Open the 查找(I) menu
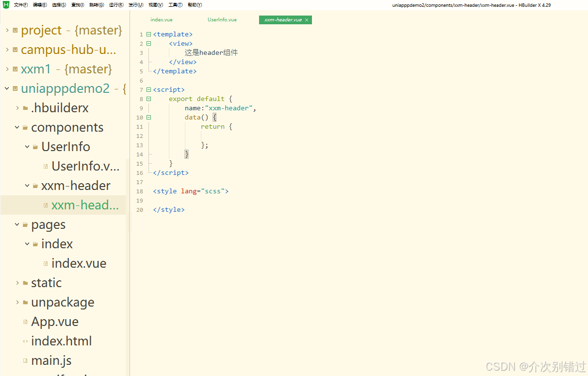The width and height of the screenshot is (588, 376). [x=78, y=5]
